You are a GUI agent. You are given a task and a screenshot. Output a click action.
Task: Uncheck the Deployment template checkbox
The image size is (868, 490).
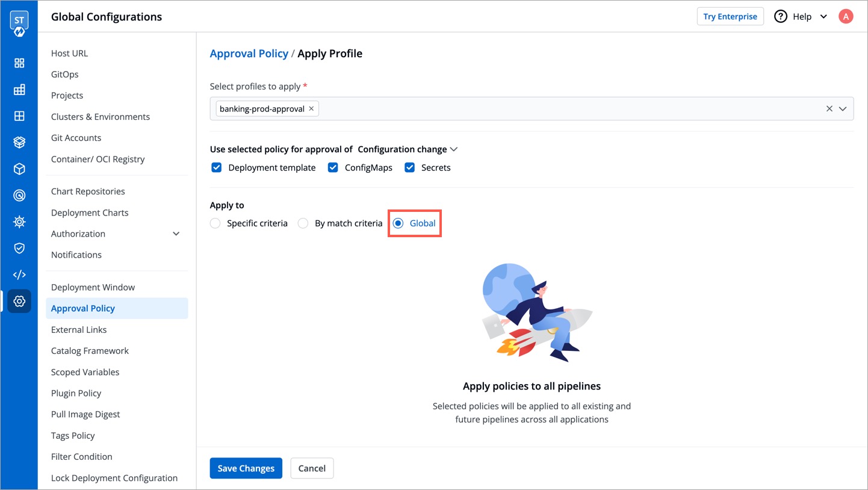click(217, 167)
